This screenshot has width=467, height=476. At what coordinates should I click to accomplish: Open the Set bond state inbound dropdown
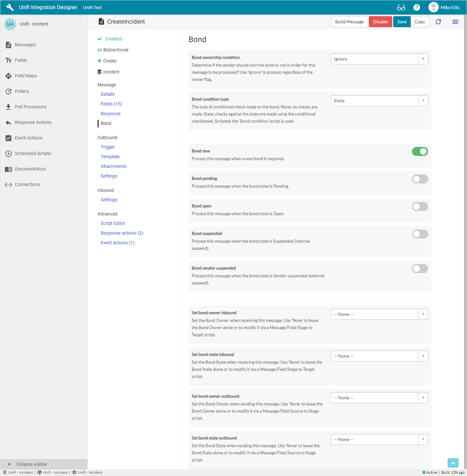[379, 356]
